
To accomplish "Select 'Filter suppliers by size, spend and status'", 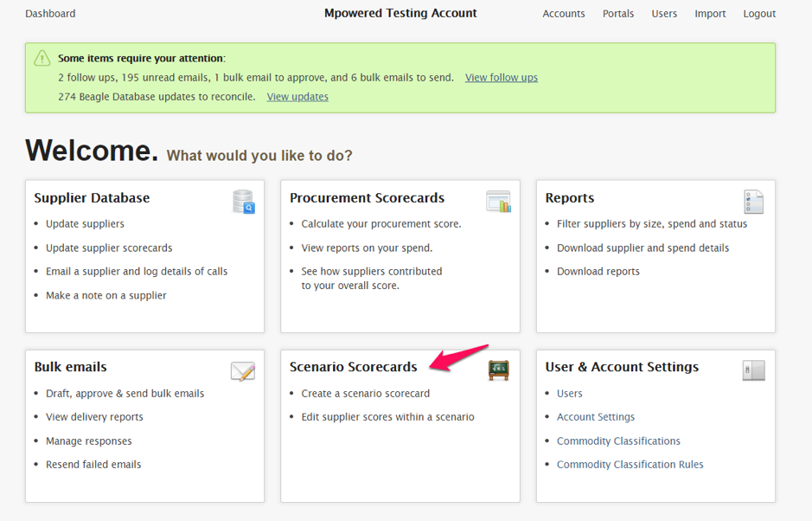I will (652, 224).
